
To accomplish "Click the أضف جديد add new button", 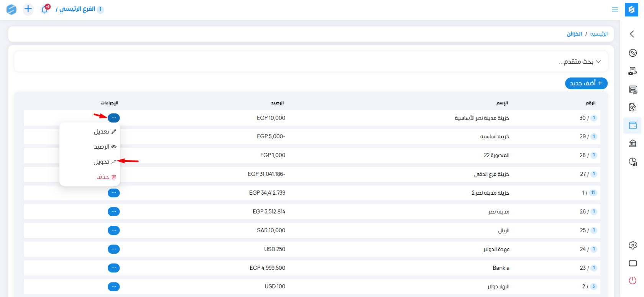I will tap(586, 83).
